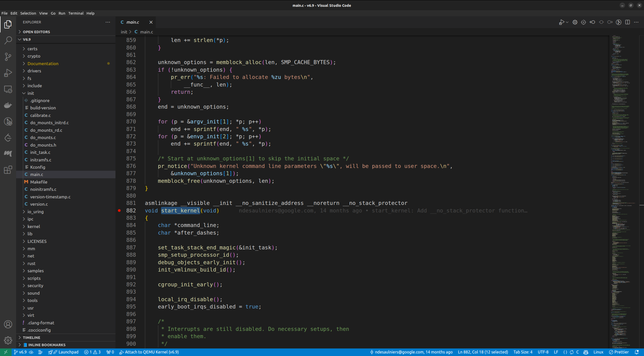
Task: Toggle the Prettier status bar item
Action: point(619,352)
